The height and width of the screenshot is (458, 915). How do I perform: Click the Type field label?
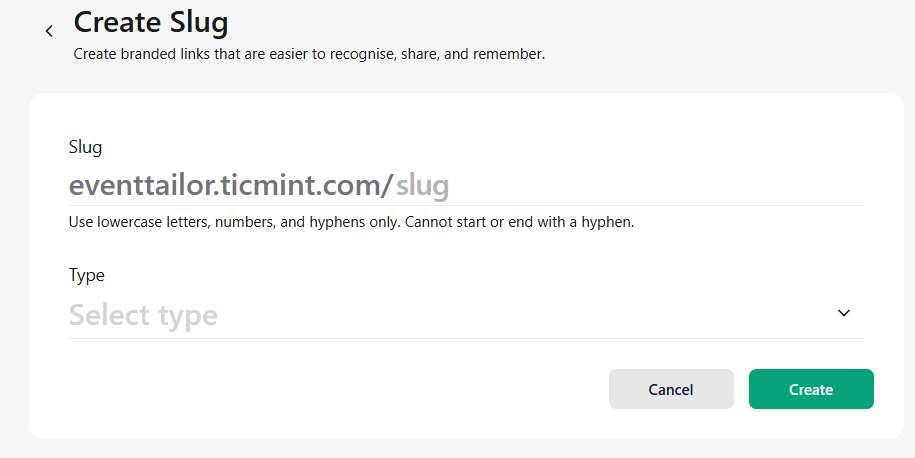[x=86, y=275]
